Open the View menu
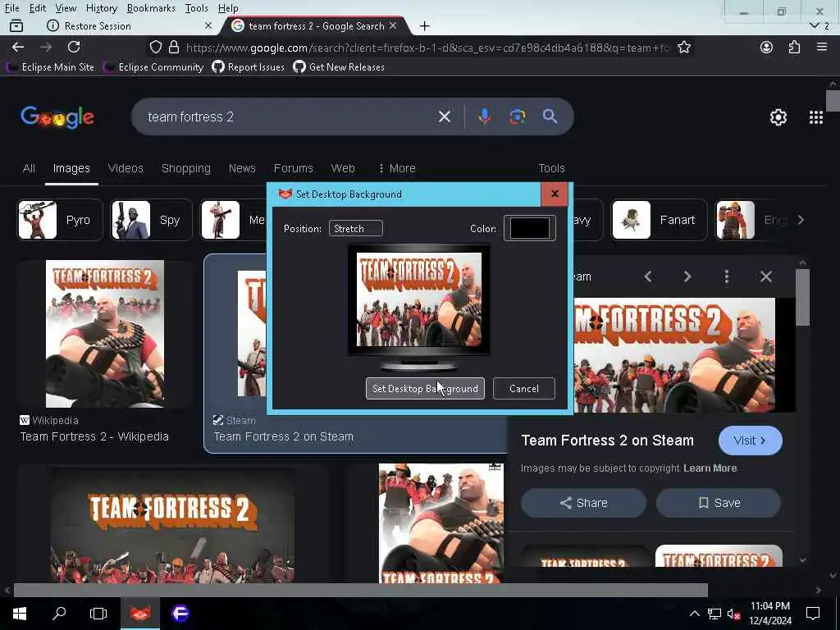The image size is (840, 630). (x=66, y=8)
